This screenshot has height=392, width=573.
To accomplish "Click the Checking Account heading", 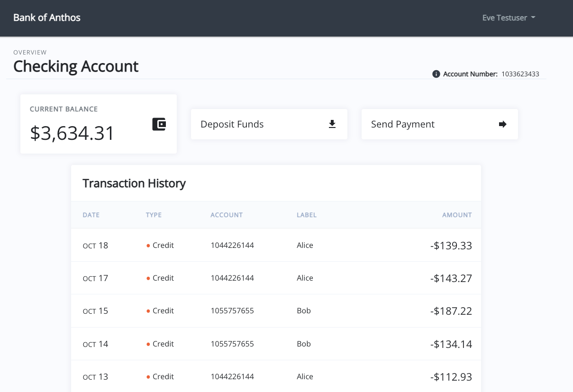I will (76, 66).
